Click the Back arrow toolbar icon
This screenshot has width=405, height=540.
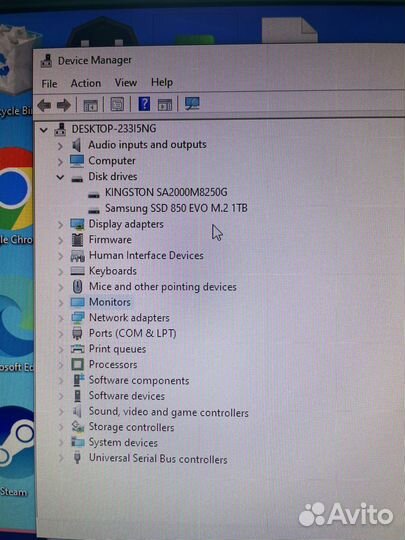44,105
